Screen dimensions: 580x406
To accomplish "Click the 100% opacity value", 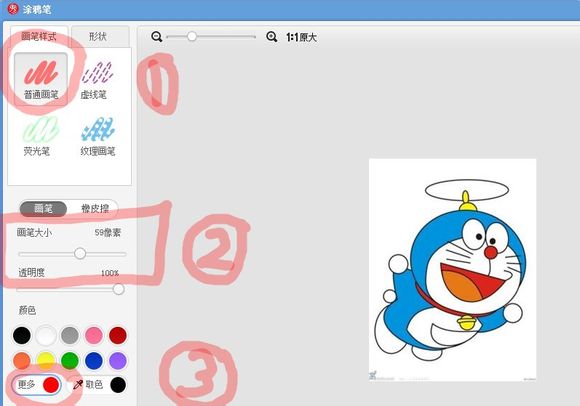I will click(110, 273).
